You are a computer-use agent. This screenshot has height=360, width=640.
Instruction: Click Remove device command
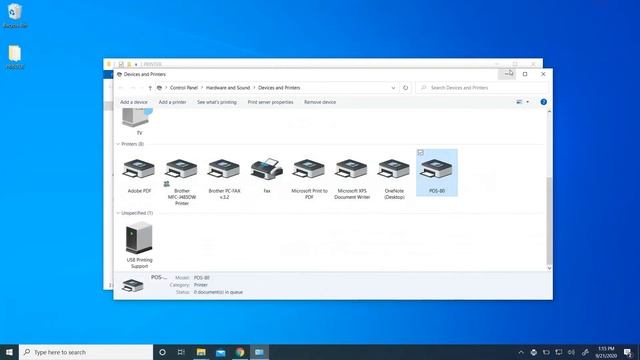(x=320, y=102)
